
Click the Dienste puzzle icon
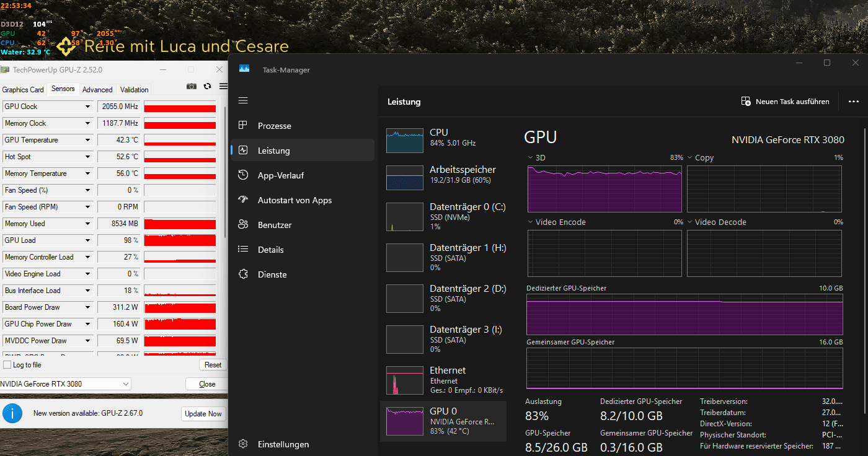point(243,274)
